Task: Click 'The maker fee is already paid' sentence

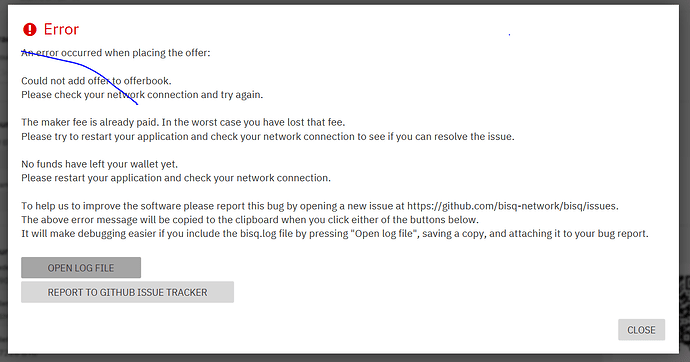Action: click(89, 122)
